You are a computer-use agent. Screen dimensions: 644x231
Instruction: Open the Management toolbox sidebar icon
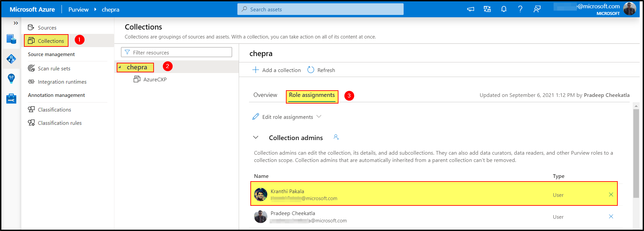[11, 99]
